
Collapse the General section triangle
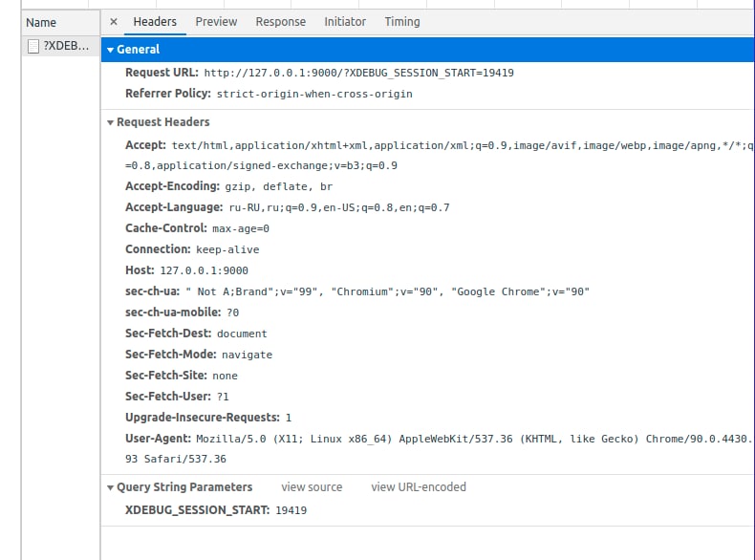point(110,50)
